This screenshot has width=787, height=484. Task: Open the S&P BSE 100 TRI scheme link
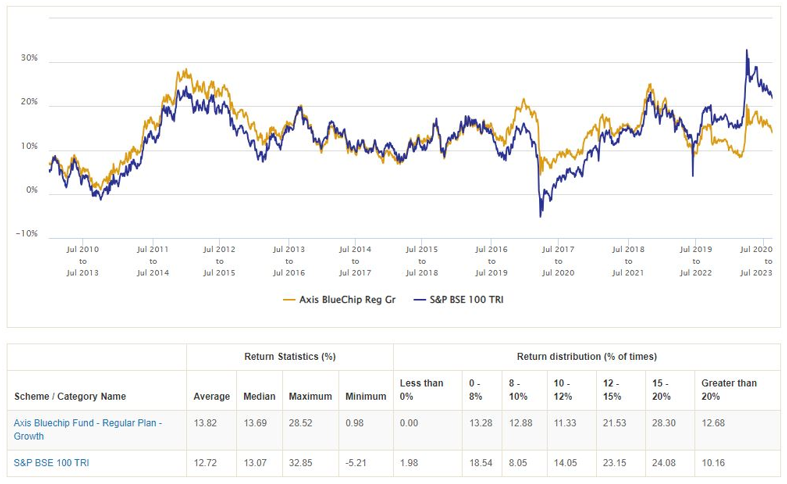tap(51, 463)
